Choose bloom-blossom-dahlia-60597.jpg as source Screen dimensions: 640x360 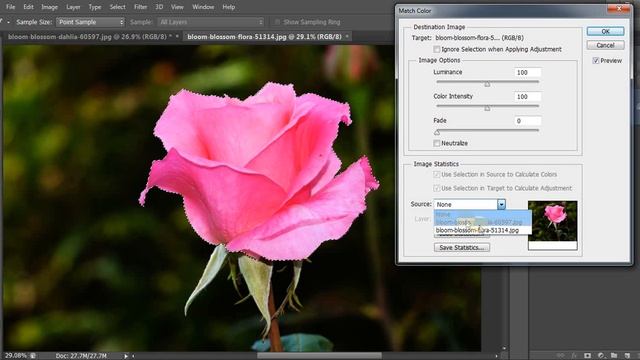click(482, 222)
